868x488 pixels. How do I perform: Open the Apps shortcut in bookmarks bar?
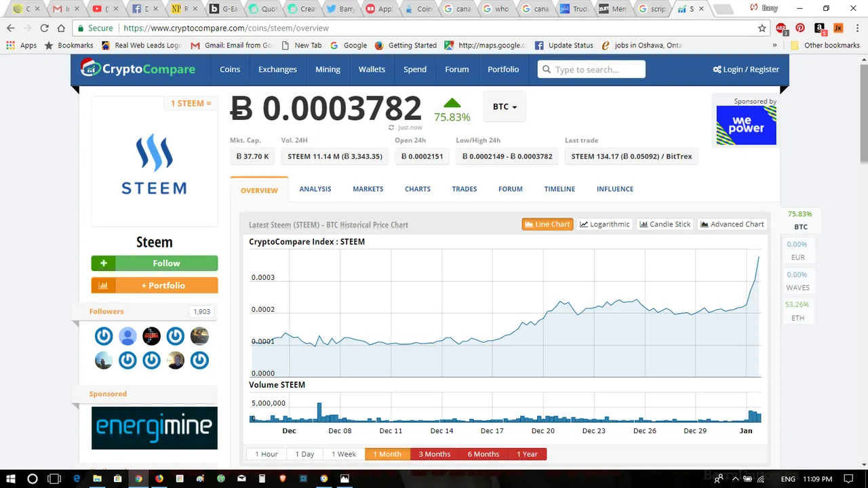pos(22,45)
